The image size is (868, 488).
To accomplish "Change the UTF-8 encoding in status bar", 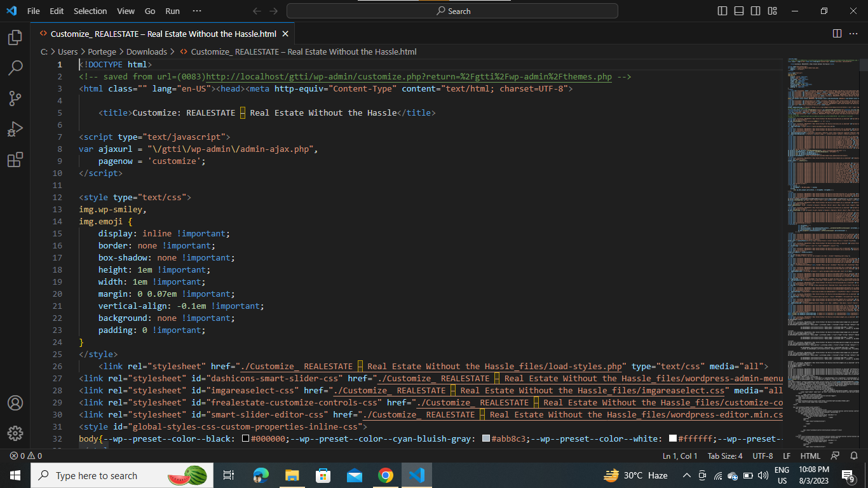I will pyautogui.click(x=763, y=456).
